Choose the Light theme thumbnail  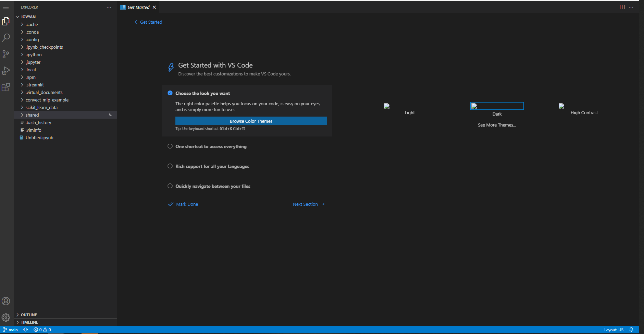[x=409, y=109]
